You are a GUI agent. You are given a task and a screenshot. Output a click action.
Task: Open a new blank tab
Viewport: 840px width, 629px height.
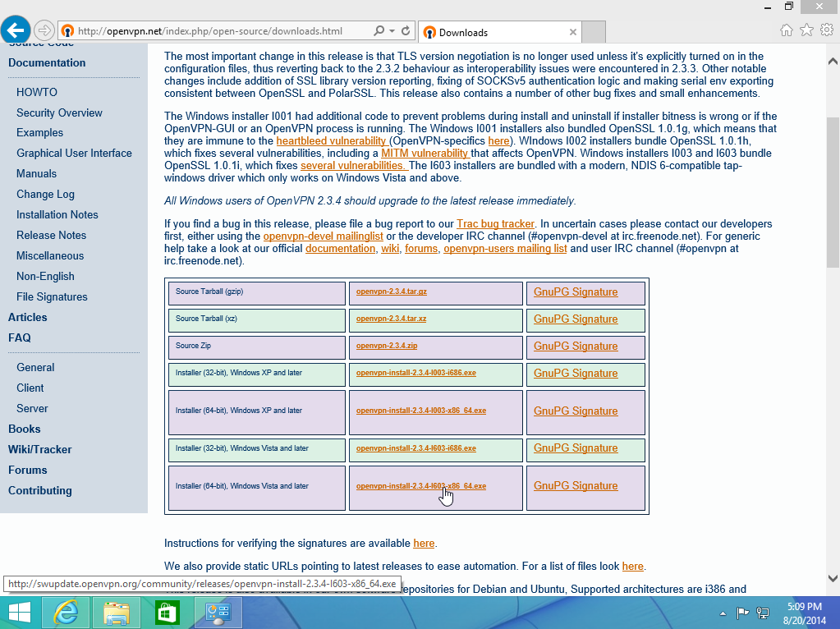click(594, 32)
